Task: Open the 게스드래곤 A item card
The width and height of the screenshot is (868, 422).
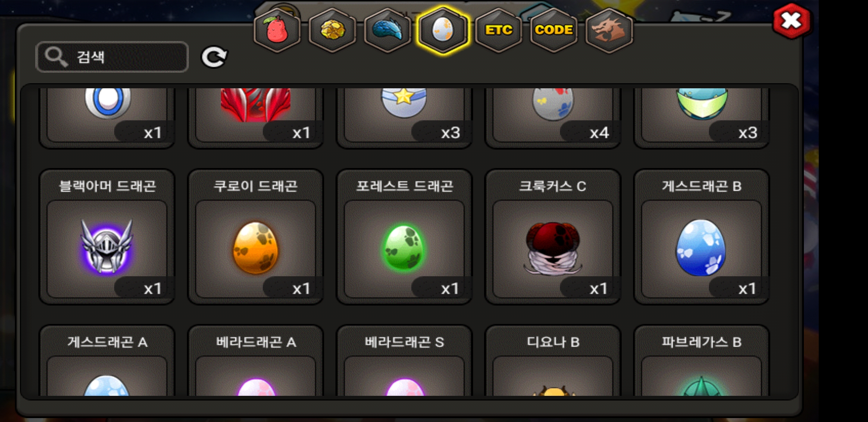Action: coord(107,360)
